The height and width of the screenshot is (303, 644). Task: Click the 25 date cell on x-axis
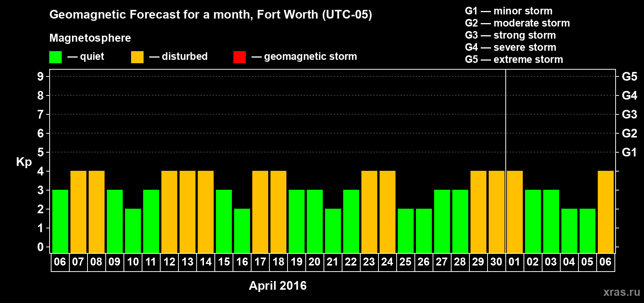405,262
